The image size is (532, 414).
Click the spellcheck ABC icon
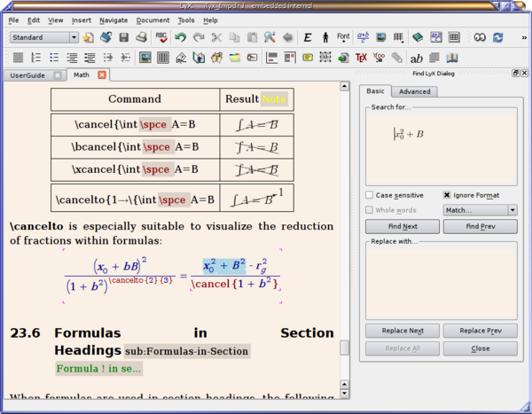click(161, 37)
